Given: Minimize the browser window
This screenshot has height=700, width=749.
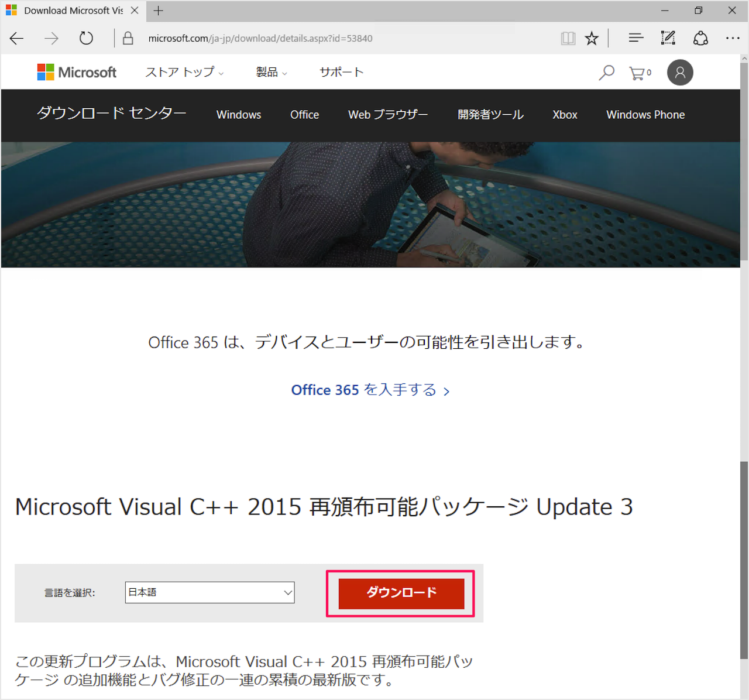Looking at the screenshot, I should click(x=665, y=11).
